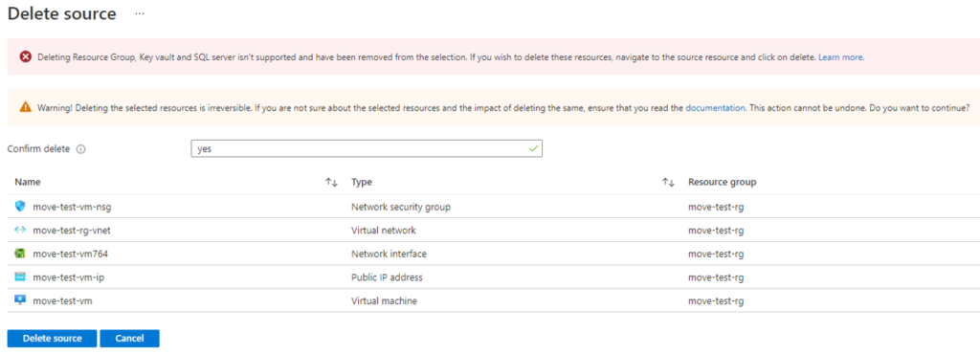Click the Resource group column header
This screenshot has height=354, width=980.
tap(722, 183)
